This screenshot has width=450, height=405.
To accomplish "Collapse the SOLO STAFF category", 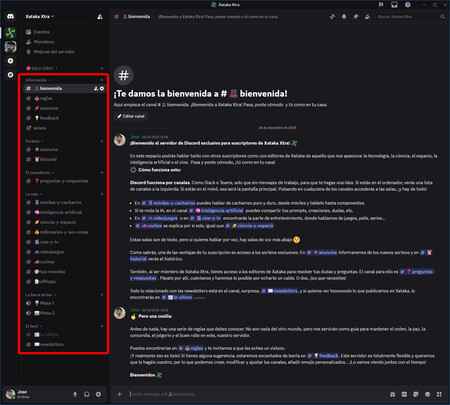I will point(42,68).
